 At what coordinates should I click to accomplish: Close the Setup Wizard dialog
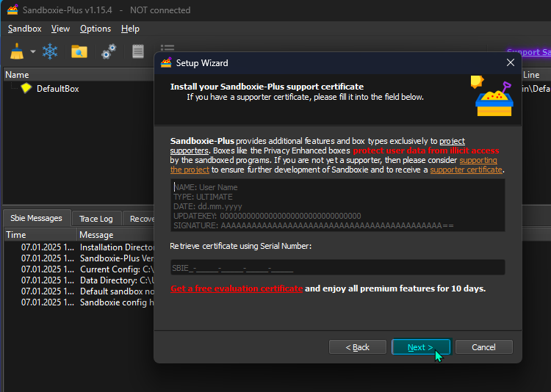pyautogui.click(x=511, y=62)
